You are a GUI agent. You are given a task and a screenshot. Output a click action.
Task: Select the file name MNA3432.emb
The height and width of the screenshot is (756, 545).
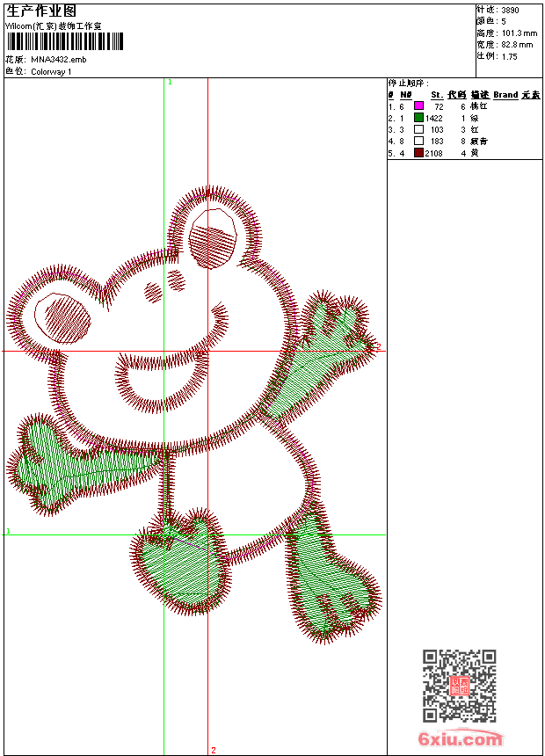pos(59,60)
